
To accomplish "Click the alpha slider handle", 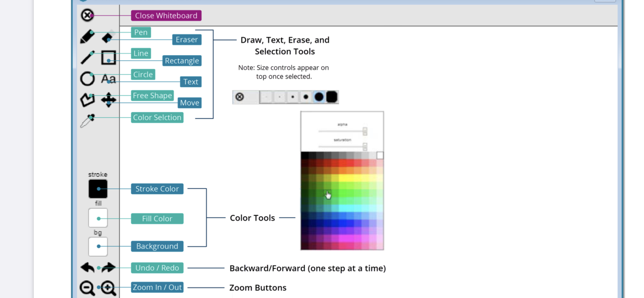I will click(365, 131).
